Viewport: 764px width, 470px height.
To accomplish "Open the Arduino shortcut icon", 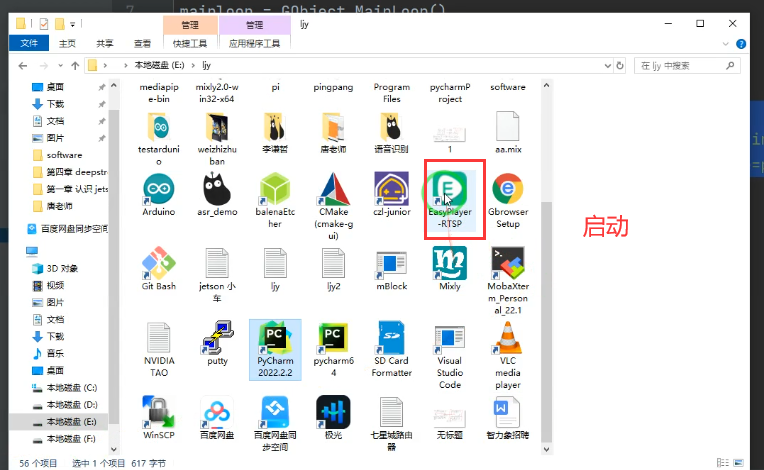I will (159, 189).
